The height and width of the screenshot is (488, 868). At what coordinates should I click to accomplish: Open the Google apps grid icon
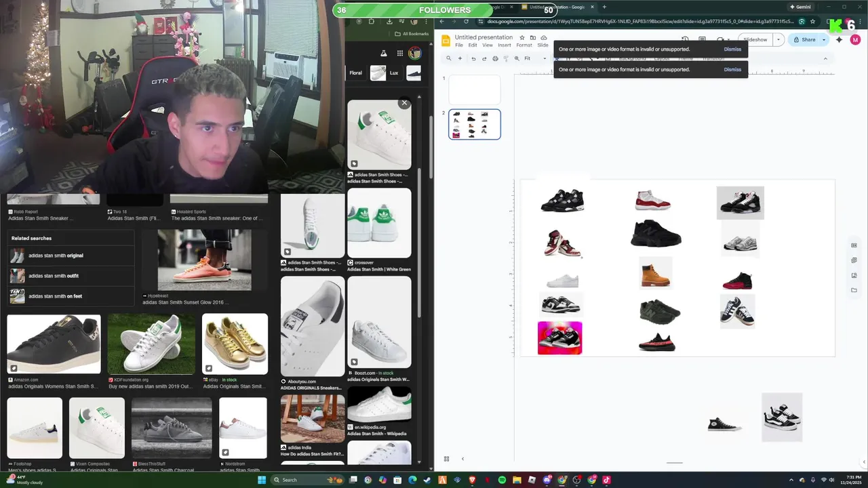[400, 54]
